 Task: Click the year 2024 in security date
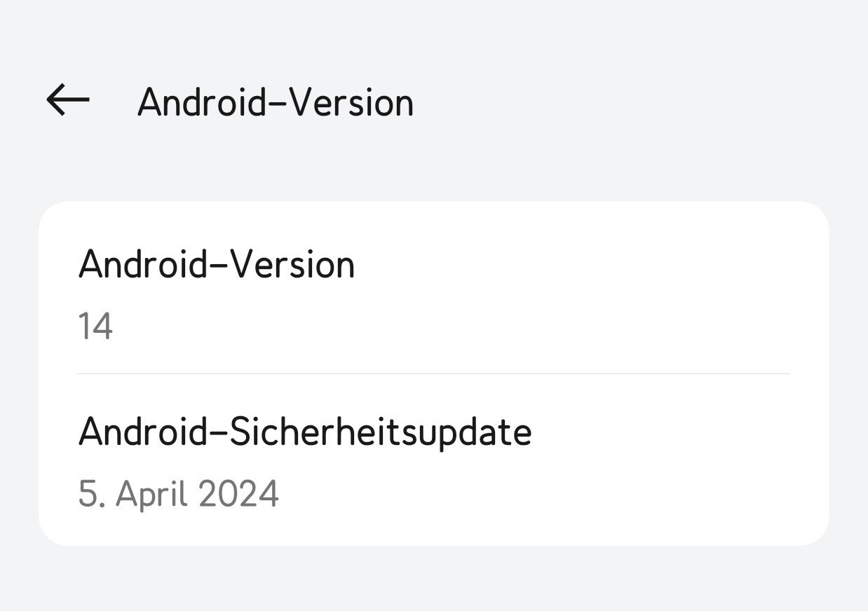pyautogui.click(x=238, y=493)
